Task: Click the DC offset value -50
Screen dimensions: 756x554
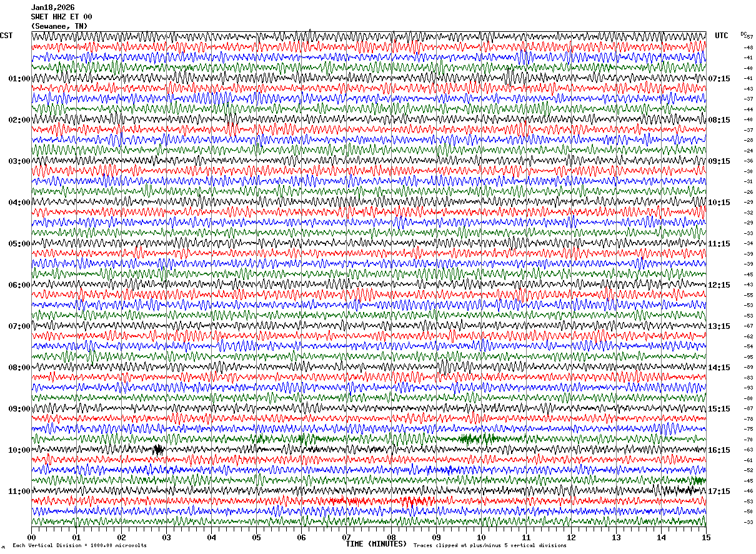Action: [749, 511]
